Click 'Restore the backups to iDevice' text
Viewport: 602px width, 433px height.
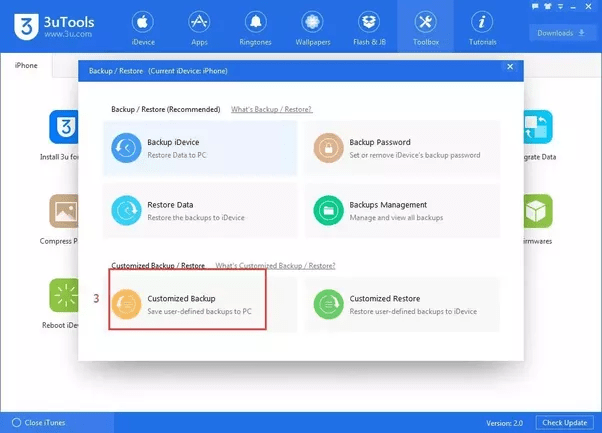(196, 218)
